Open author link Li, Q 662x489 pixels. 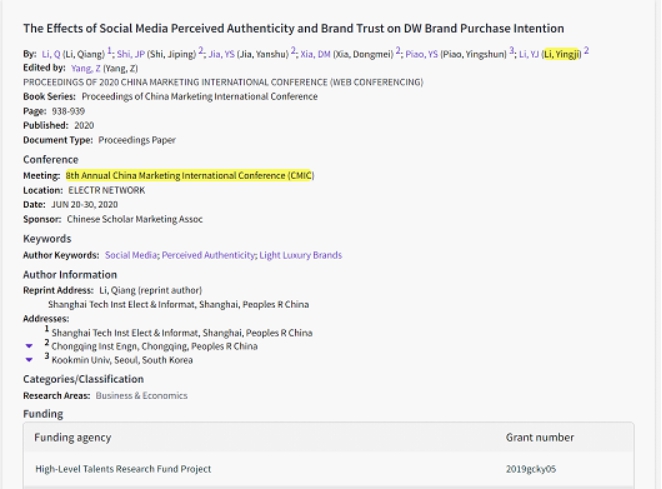tap(48, 52)
